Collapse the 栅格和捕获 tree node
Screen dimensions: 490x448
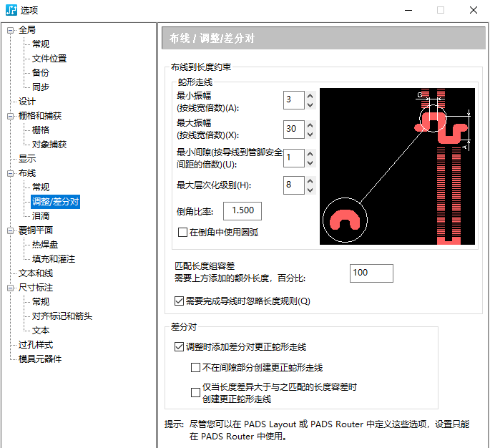point(10,117)
